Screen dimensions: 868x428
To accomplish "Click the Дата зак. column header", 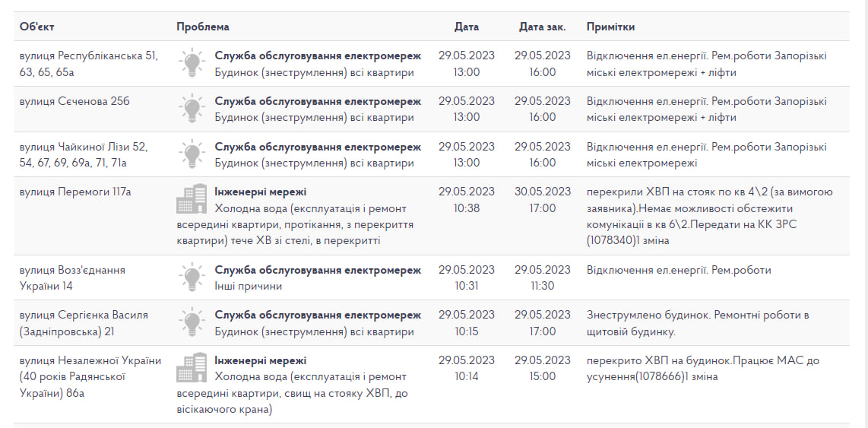I will pos(542,27).
